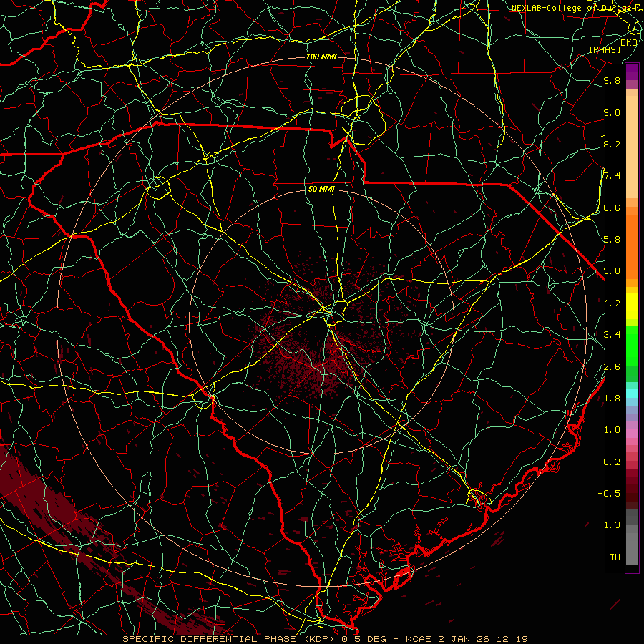This screenshot has height=644, width=644.
Task: Click the 100 NMI range ring label
Action: (321, 57)
